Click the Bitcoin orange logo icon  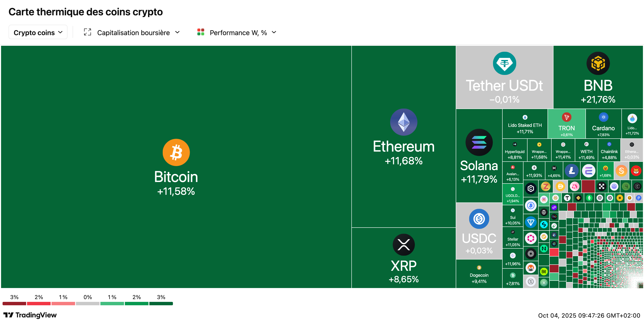click(176, 152)
